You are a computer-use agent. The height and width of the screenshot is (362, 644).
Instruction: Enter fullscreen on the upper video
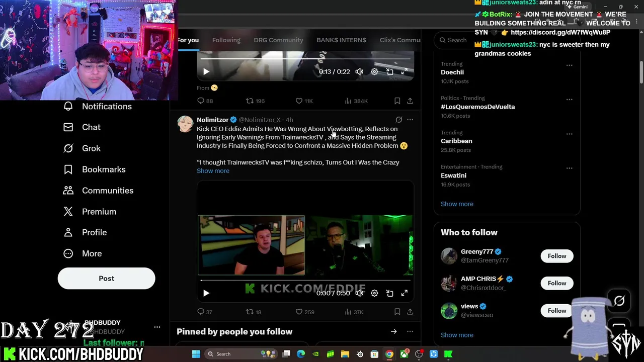(404, 71)
